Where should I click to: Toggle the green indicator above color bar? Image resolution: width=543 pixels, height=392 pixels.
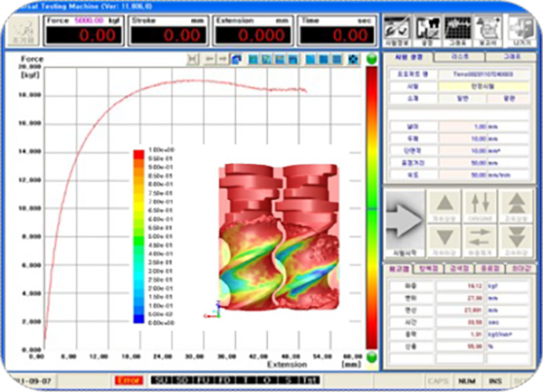pyautogui.click(x=371, y=60)
